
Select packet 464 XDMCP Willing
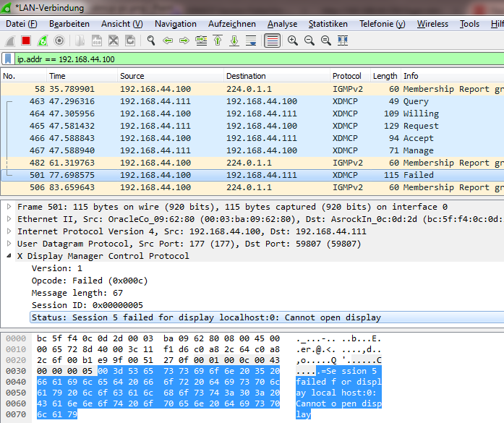pyautogui.click(x=252, y=114)
